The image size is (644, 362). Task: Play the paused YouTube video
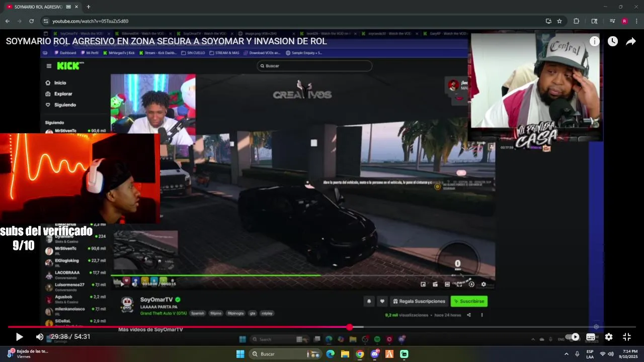[x=19, y=337]
